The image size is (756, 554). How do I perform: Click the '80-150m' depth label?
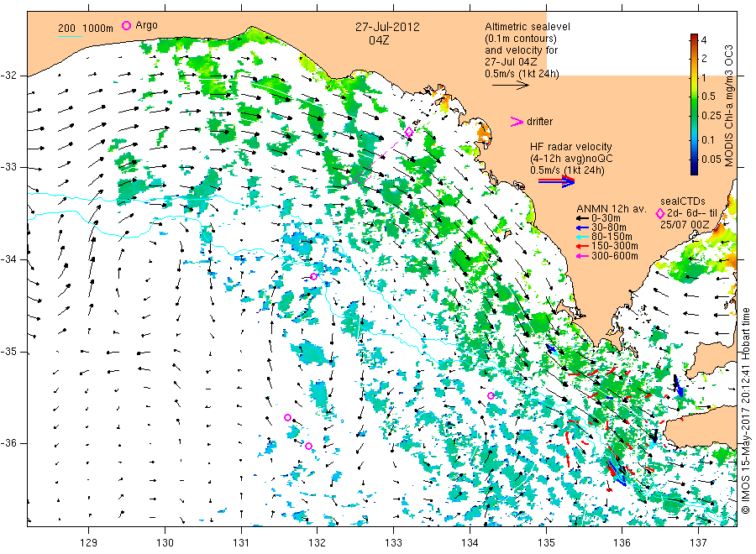[x=612, y=237]
